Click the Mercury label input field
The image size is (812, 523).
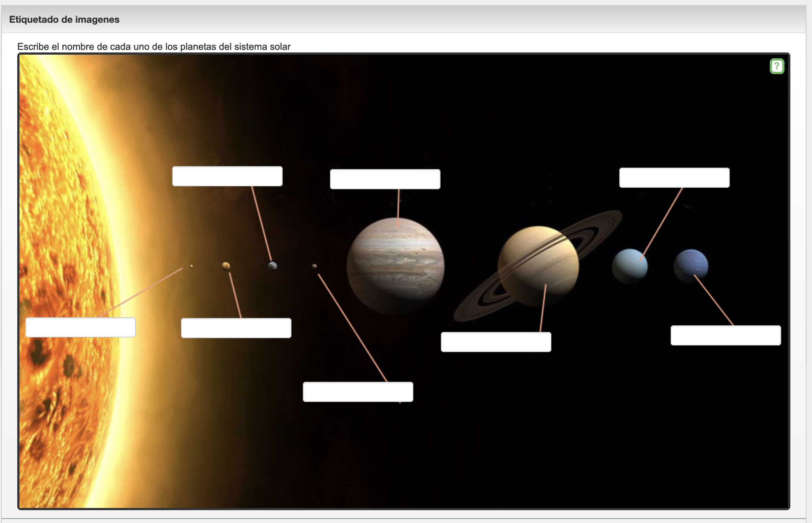(80, 327)
